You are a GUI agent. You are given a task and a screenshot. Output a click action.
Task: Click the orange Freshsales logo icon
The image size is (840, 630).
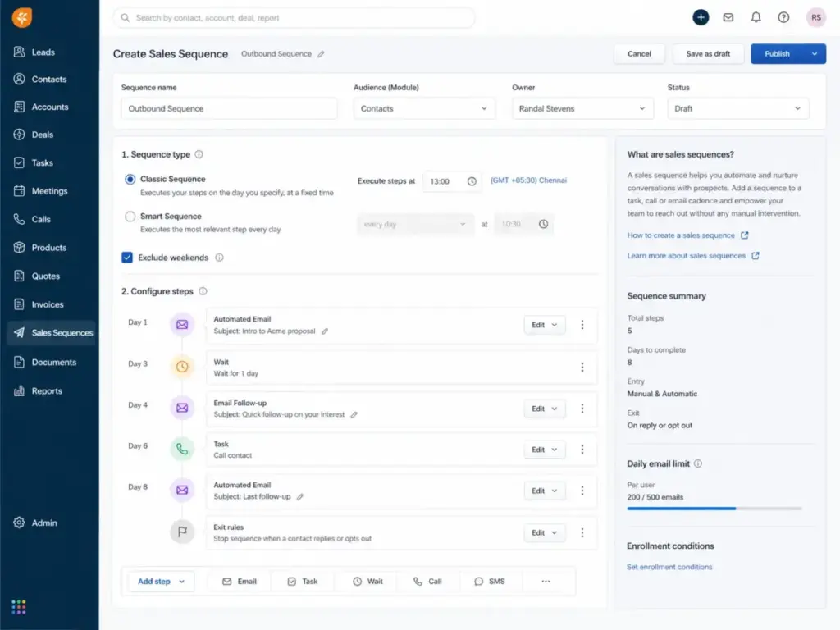click(x=22, y=17)
